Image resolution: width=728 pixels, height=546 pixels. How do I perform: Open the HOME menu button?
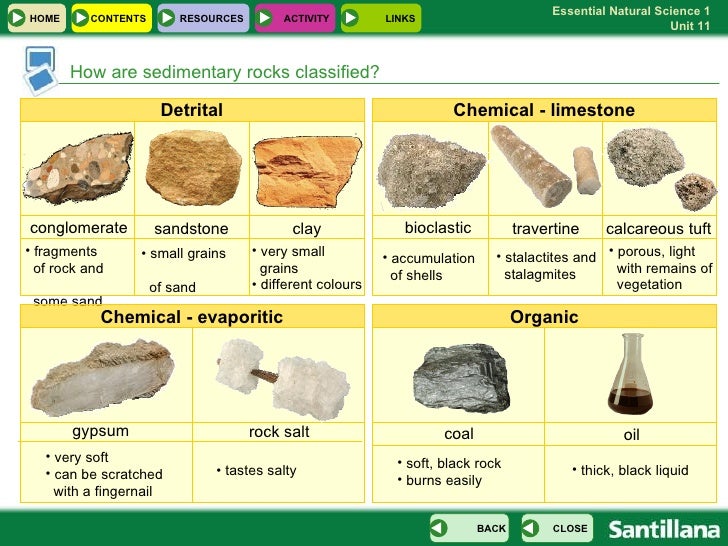[37, 18]
